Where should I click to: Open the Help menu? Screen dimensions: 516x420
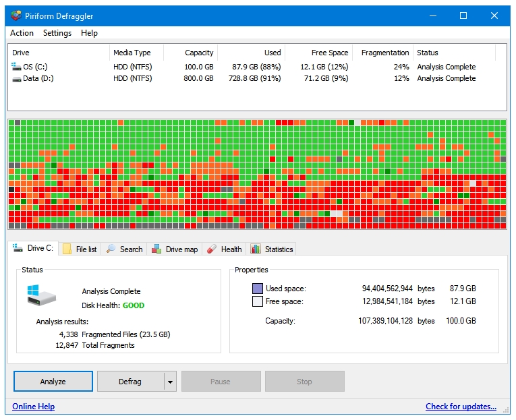(x=89, y=33)
